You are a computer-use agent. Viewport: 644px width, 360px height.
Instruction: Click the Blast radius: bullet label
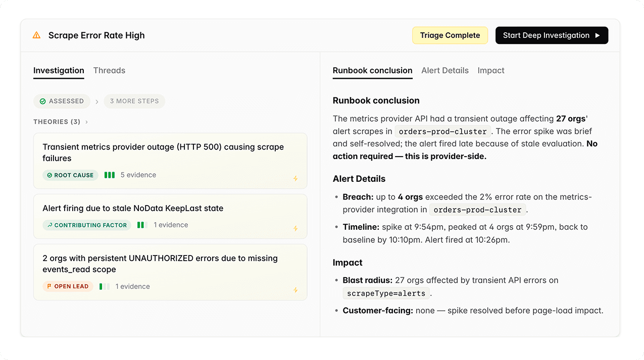(x=368, y=280)
